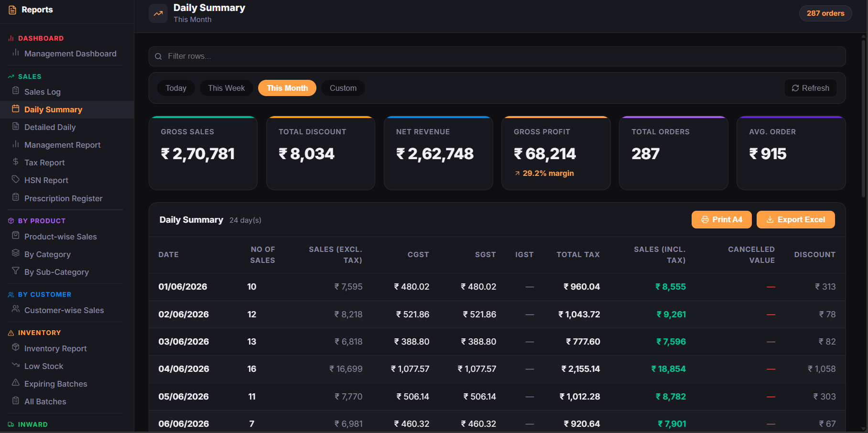This screenshot has width=868, height=433.
Task: Click the download icon on Export Excel button
Action: (770, 220)
